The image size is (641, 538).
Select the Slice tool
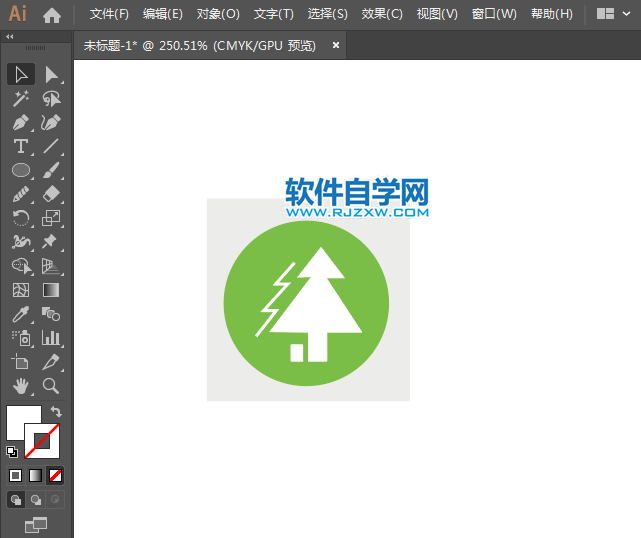(x=52, y=362)
